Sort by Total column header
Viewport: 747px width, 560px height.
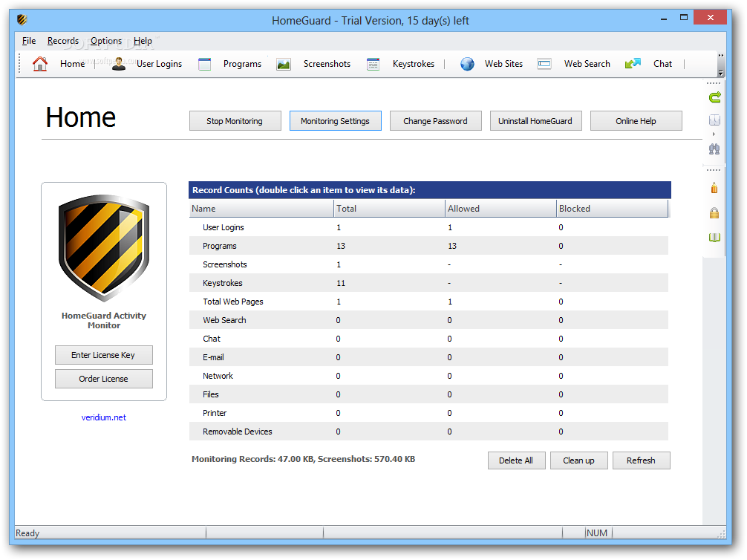pos(389,209)
